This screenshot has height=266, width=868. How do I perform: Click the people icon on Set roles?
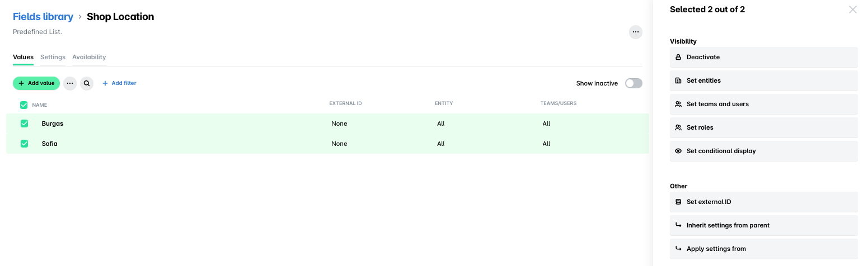678,127
